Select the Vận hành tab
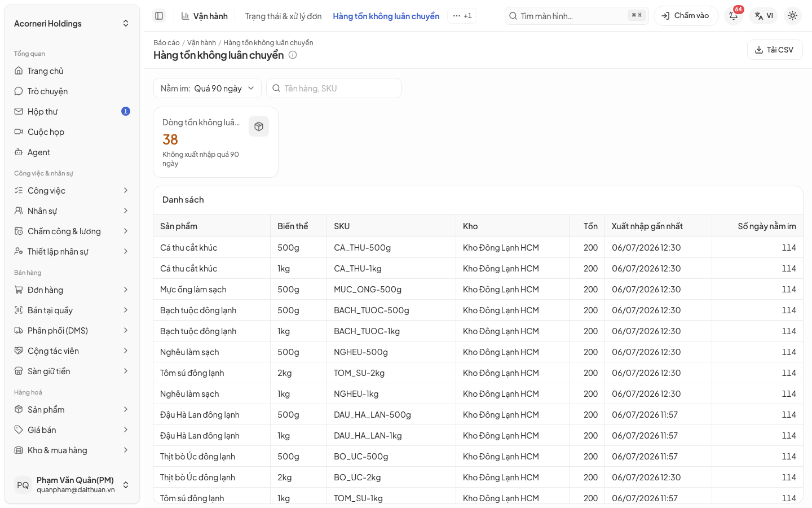This screenshot has width=812, height=508. tap(205, 16)
